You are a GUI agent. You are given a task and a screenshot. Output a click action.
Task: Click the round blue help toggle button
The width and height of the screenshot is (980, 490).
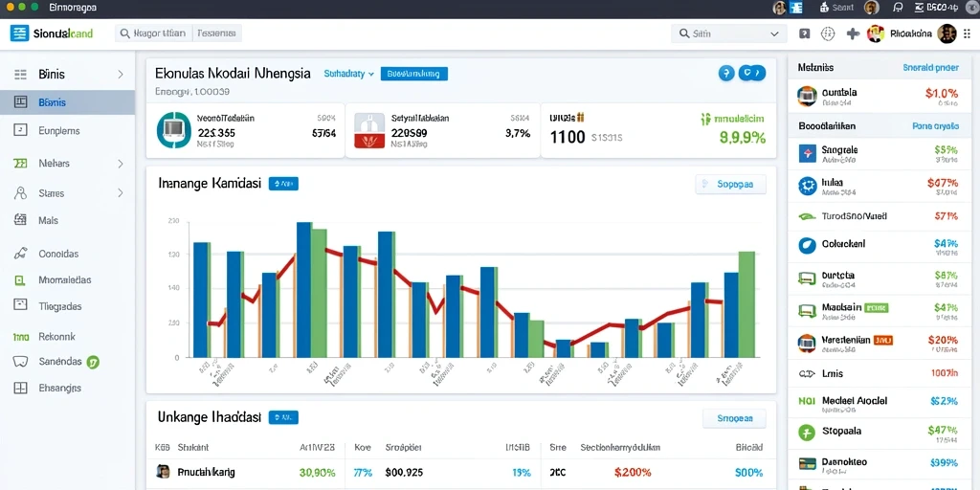(725, 73)
